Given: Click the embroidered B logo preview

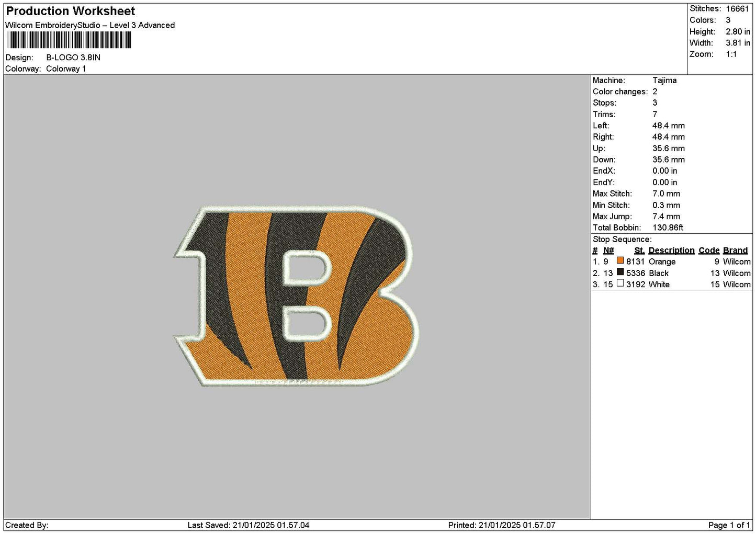Looking at the screenshot, I should click(296, 296).
